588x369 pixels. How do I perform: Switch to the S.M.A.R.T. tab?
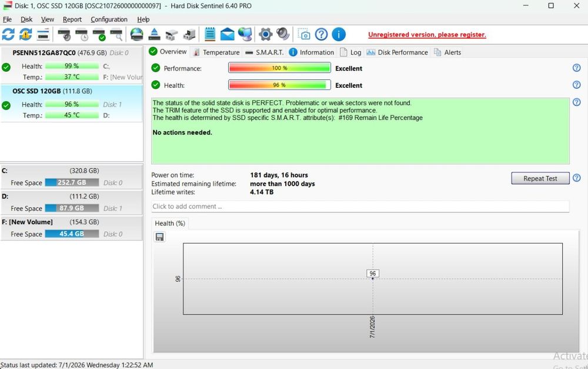(265, 52)
